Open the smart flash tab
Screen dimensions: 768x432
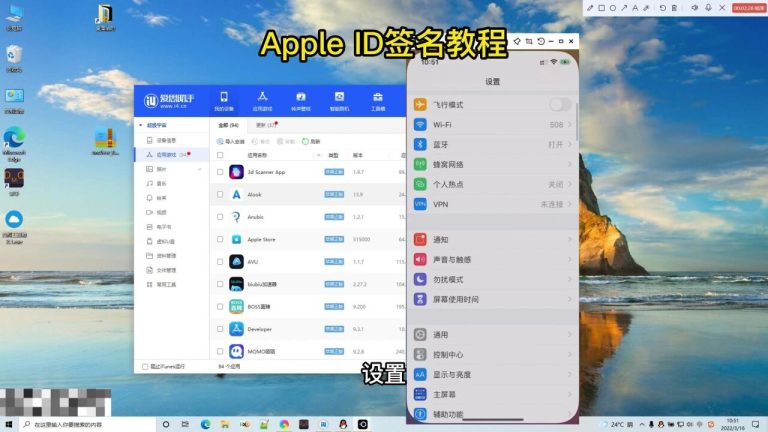339,101
